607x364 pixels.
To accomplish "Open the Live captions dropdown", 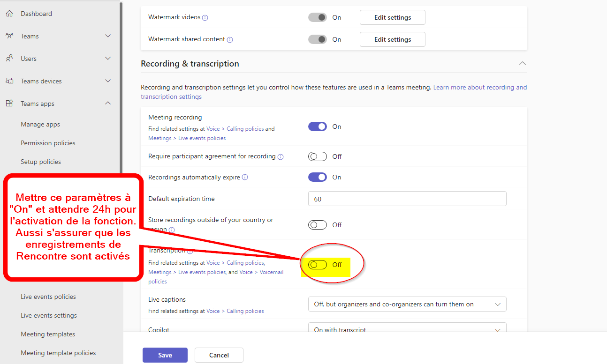I will (407, 304).
